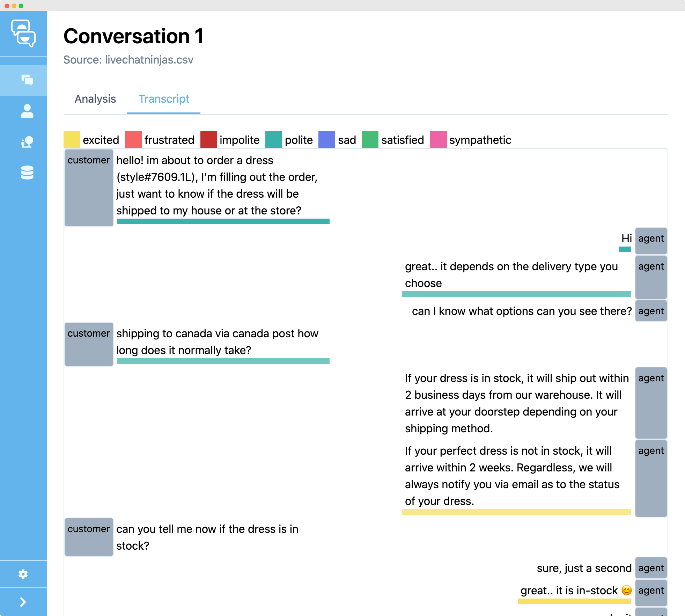Open the insights lightbulb sidebar icon

pyautogui.click(x=27, y=142)
